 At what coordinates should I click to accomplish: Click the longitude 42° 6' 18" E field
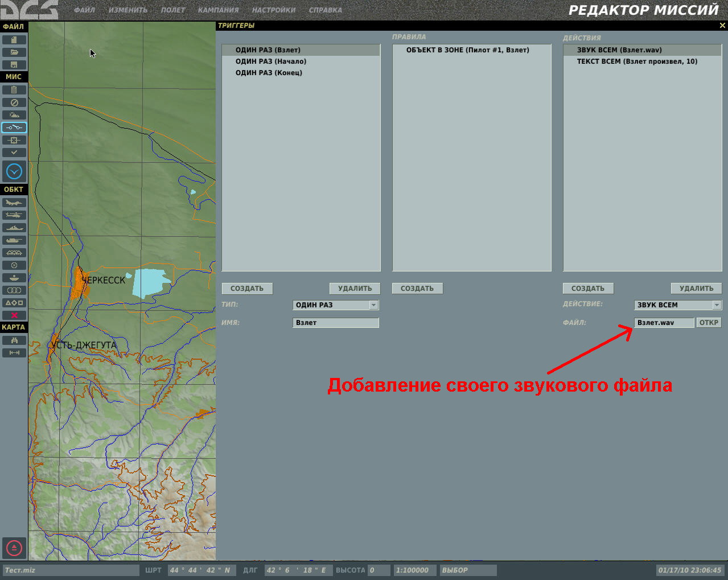tap(298, 570)
